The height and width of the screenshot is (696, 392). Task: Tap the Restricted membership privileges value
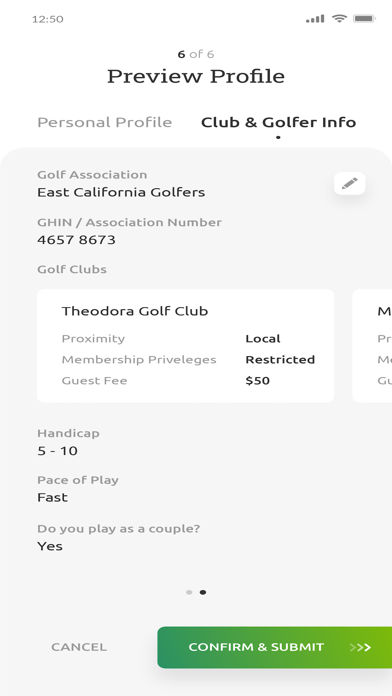280,360
